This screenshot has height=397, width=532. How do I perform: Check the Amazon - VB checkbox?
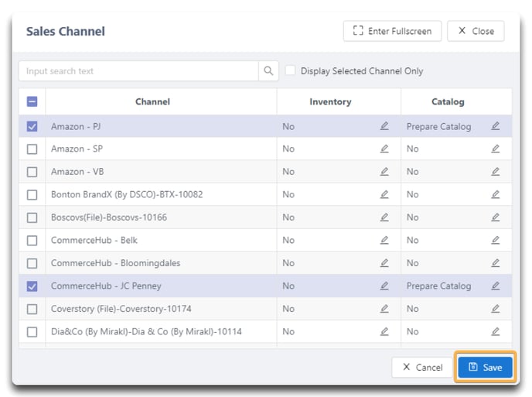point(32,172)
